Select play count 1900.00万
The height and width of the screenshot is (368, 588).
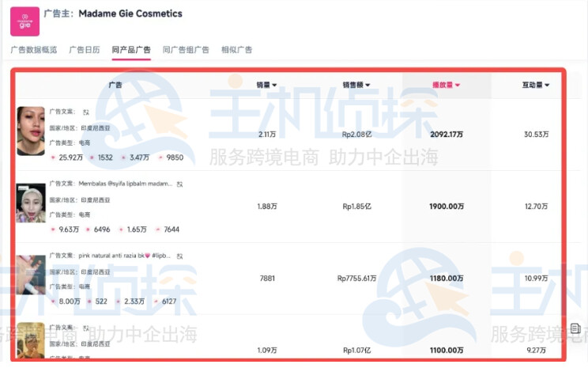pos(447,206)
